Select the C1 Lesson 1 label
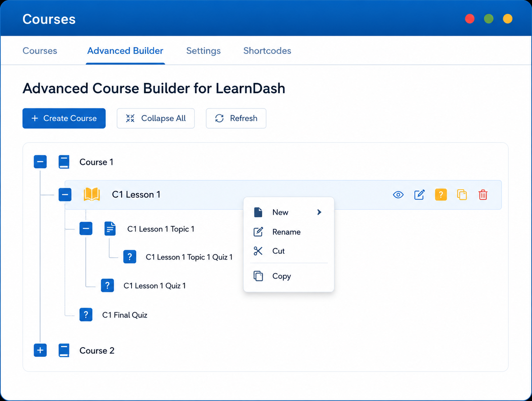Viewport: 532px width, 401px height. tap(136, 194)
